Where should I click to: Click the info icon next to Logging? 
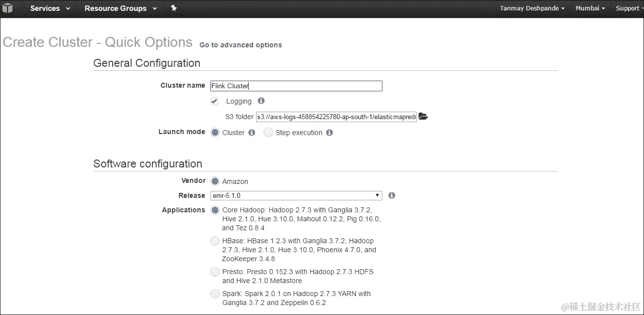click(261, 101)
